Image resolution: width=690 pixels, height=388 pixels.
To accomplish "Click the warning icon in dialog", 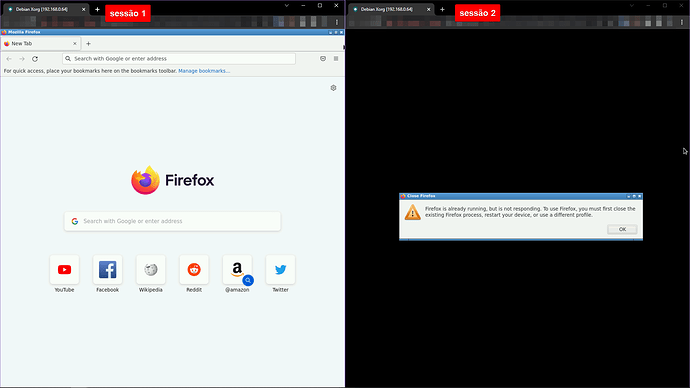I will 412,213.
